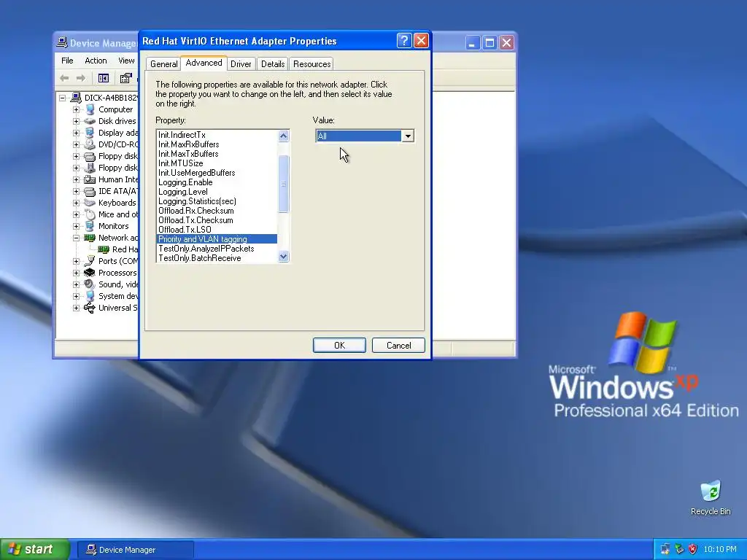Collapse the DICK-A4BB182 root node
747x560 pixels.
tap(62, 98)
